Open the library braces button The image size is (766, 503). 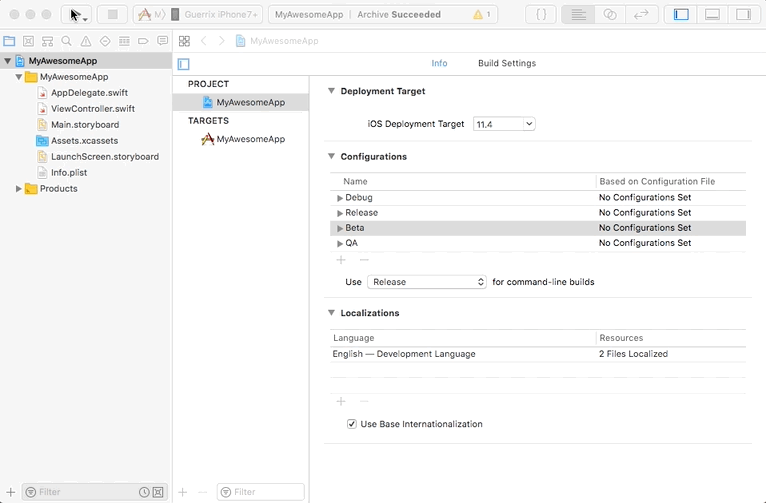tap(541, 15)
